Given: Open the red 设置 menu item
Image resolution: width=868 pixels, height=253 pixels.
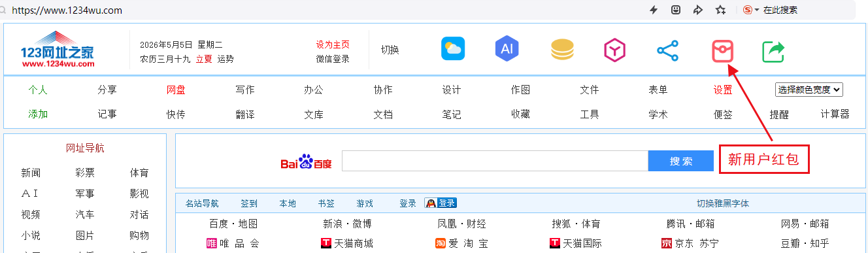Looking at the screenshot, I should 723,90.
